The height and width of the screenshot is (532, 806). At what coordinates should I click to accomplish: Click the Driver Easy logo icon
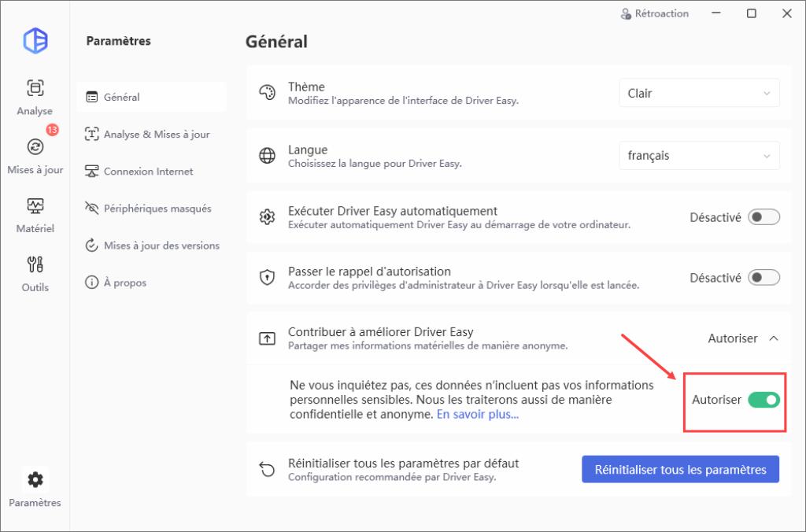[35, 41]
